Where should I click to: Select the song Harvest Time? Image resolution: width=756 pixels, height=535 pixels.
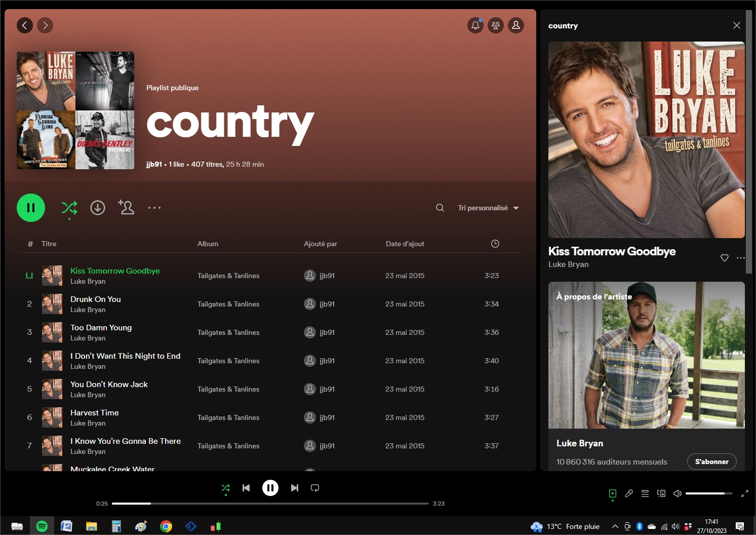95,413
